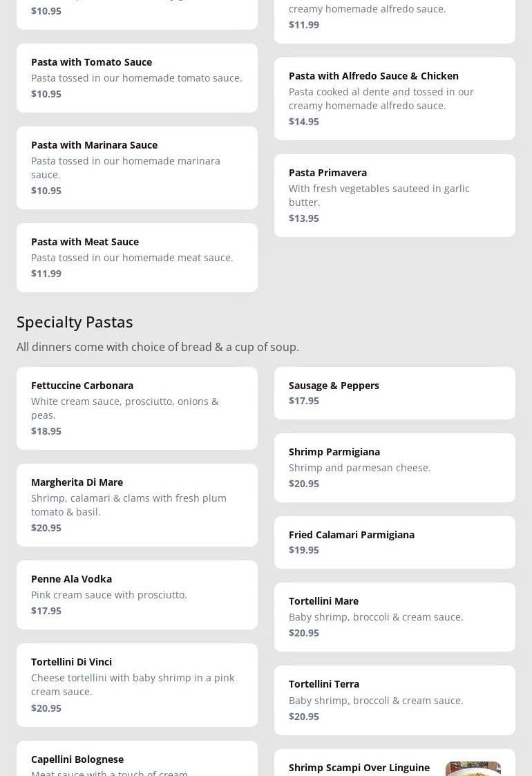This screenshot has height=776, width=532.
Task: Open the Sausage & Peppers item
Action: pos(395,392)
